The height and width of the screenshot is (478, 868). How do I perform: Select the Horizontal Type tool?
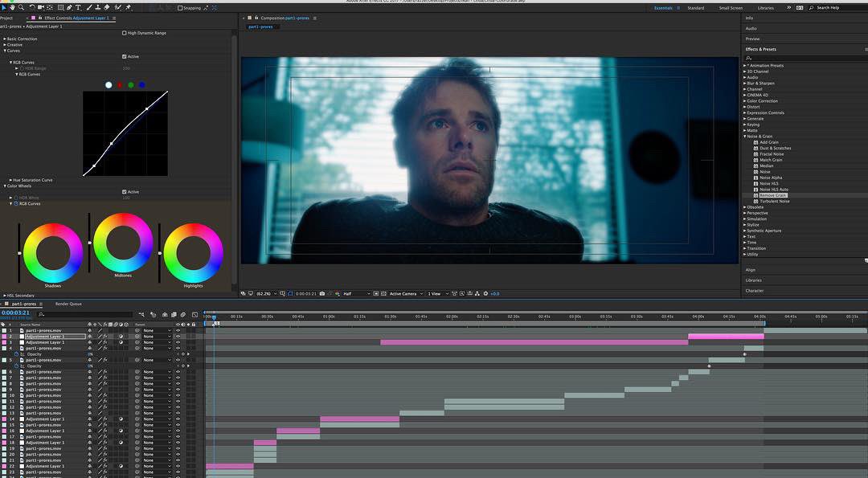(x=78, y=7)
